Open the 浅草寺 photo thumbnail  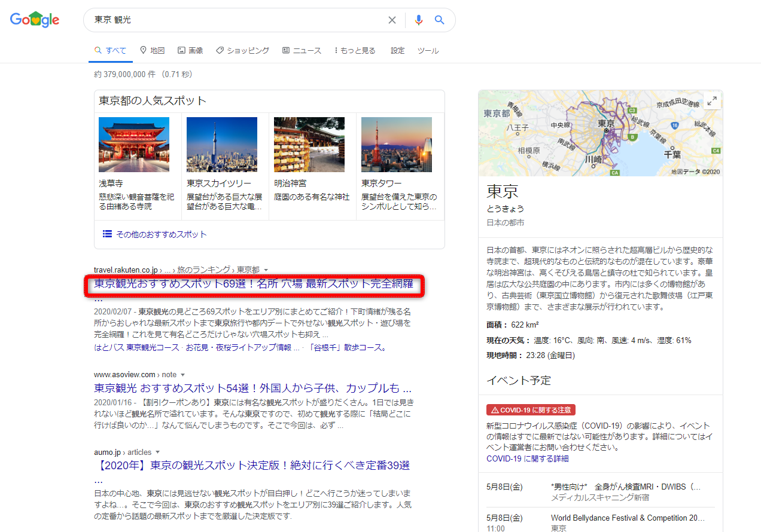click(134, 145)
